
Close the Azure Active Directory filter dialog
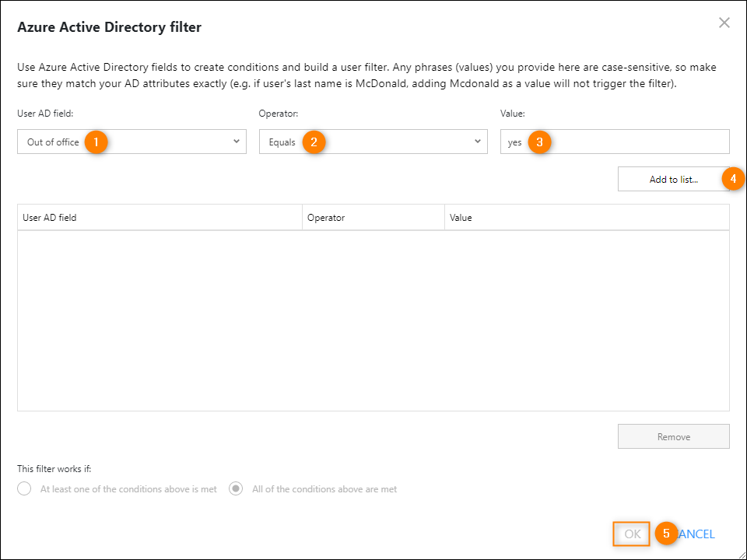[x=724, y=23]
